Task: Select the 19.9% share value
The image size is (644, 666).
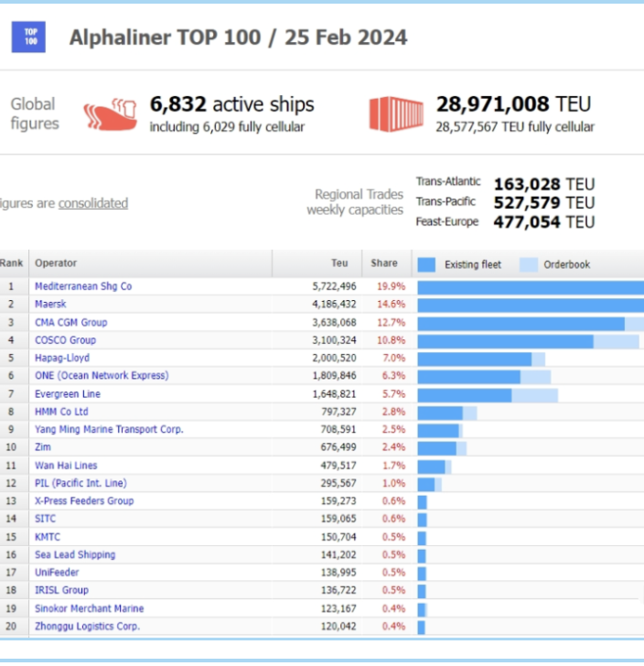Action: 391,286
